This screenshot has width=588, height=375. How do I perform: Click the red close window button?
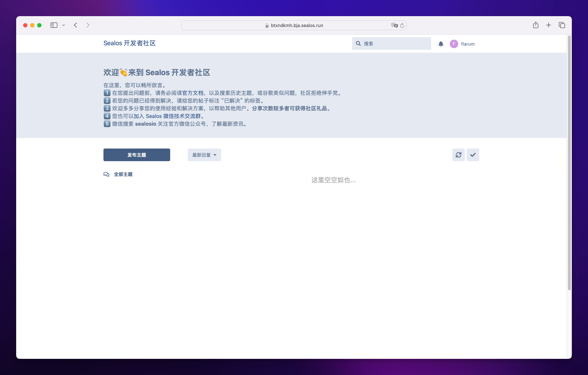[x=25, y=25]
